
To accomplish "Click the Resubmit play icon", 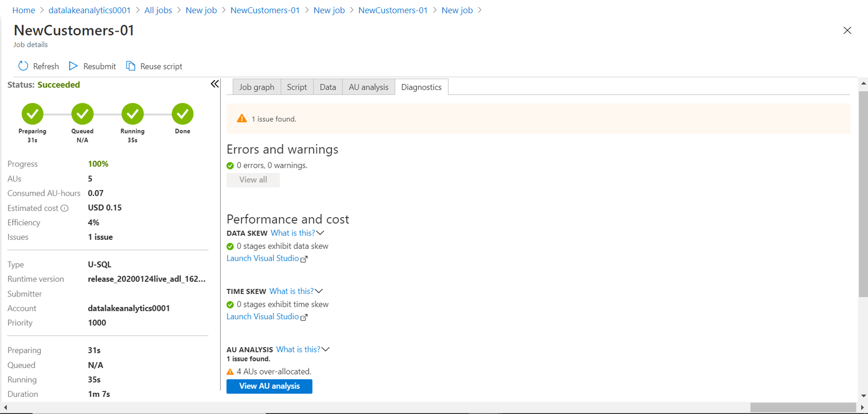I will (73, 66).
